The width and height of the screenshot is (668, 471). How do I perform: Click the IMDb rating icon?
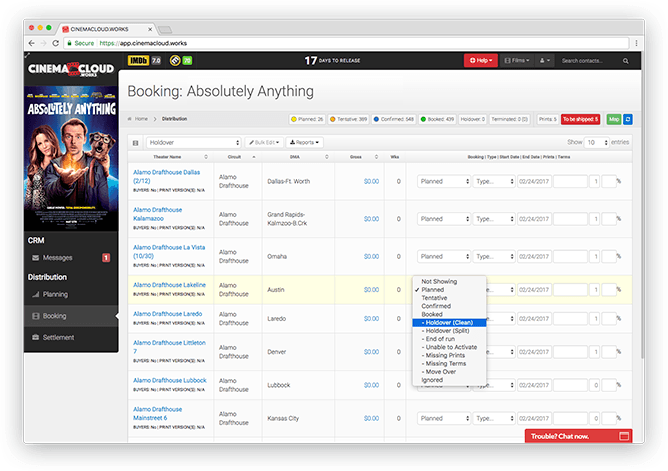137,61
